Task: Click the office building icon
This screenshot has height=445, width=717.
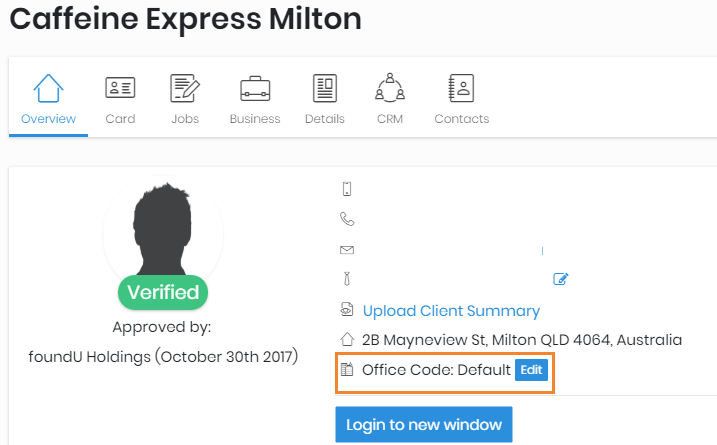Action: [347, 370]
